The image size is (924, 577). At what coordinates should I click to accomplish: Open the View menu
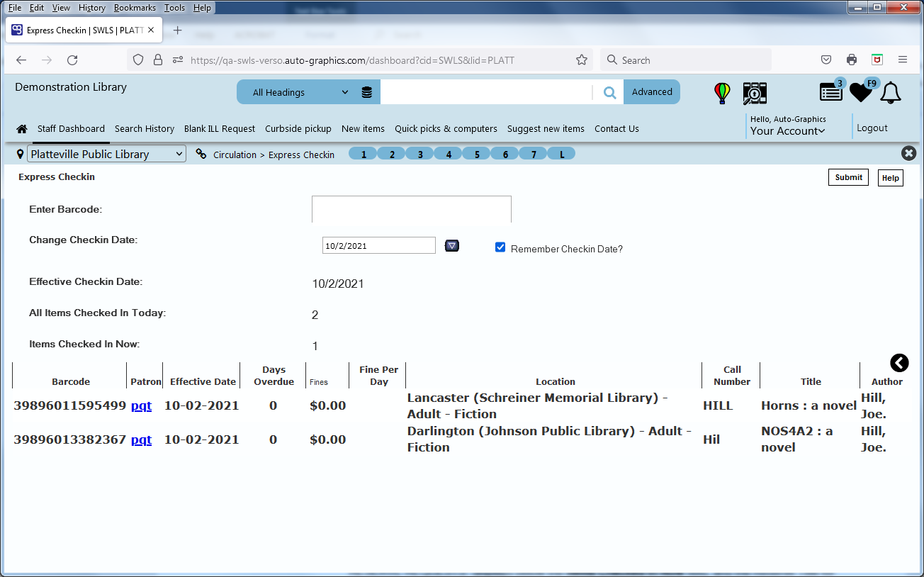pos(62,8)
